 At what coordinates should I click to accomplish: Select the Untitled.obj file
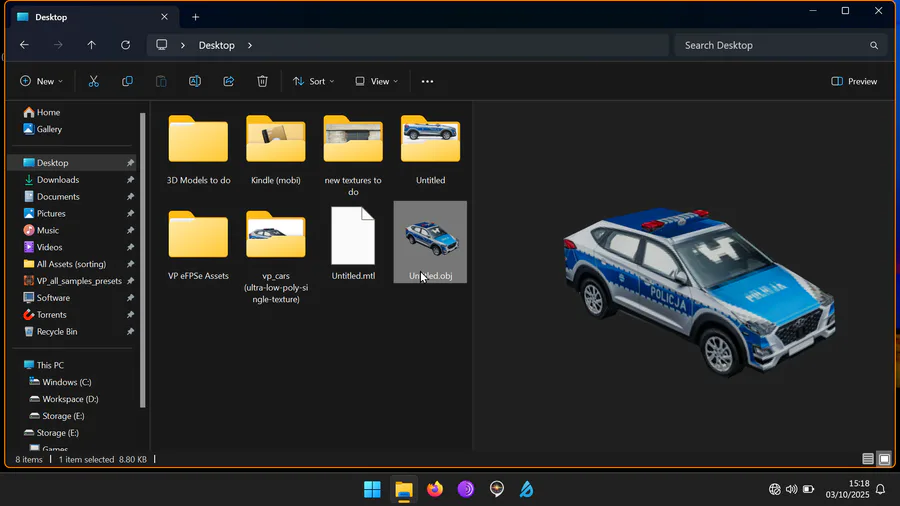(430, 242)
